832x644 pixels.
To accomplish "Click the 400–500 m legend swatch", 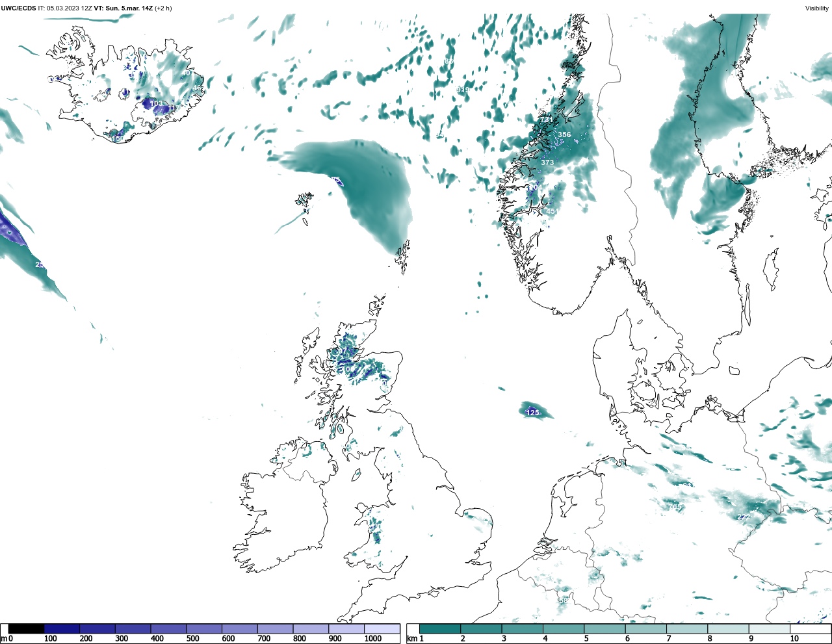I will 168,628.
